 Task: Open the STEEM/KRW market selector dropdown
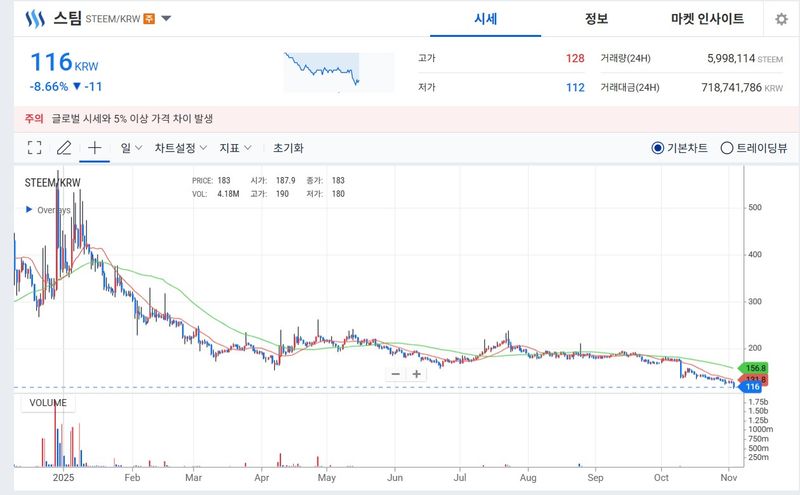pyautogui.click(x=166, y=19)
